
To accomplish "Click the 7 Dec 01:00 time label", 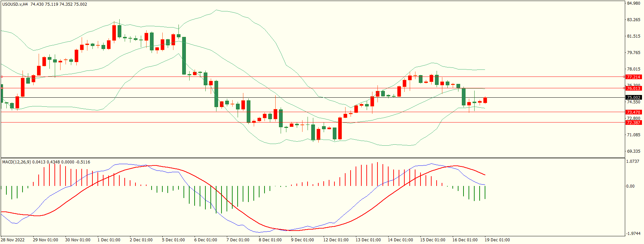I will coord(238,240).
